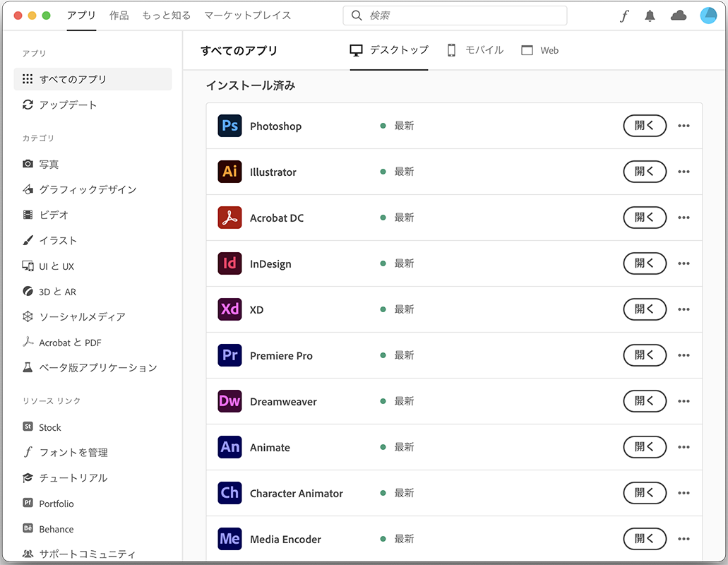Open the UI と UX category
728x565 pixels.
coord(48,266)
